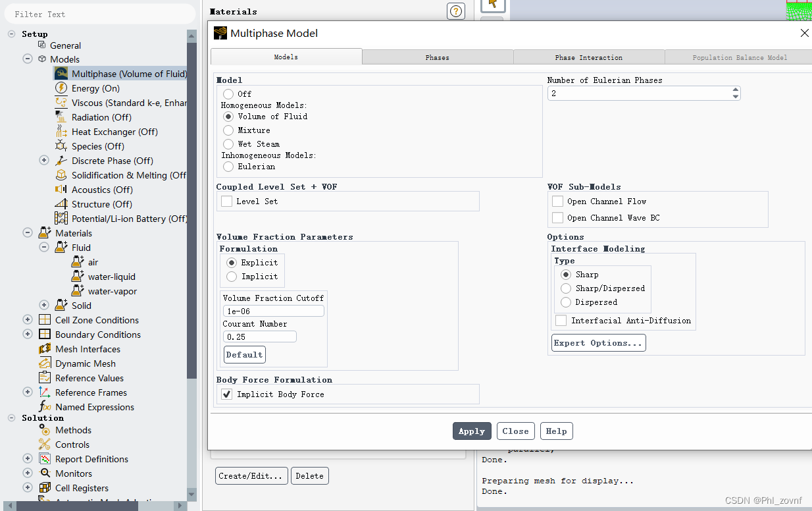The height and width of the screenshot is (511, 812).
Task: Click the Heat Exchanger icon
Action: (x=61, y=132)
